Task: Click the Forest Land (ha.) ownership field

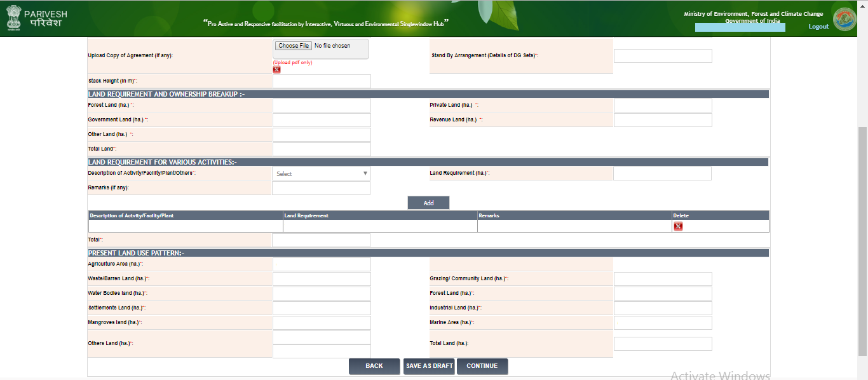Action: click(x=322, y=105)
